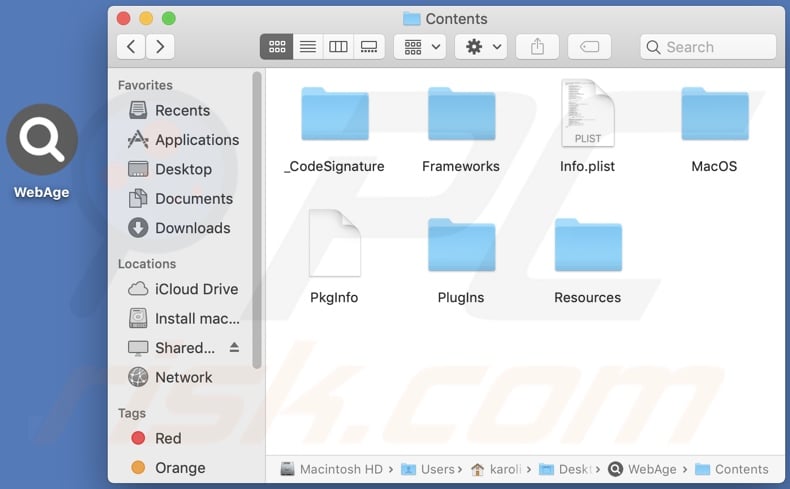Click the PlugIns folder name
The width and height of the screenshot is (790, 489).
point(461,298)
